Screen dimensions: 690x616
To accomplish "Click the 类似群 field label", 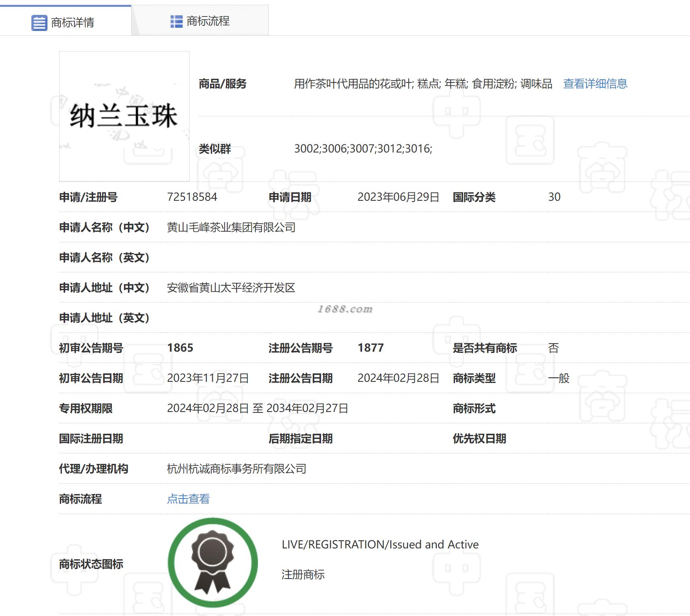I will tap(215, 149).
